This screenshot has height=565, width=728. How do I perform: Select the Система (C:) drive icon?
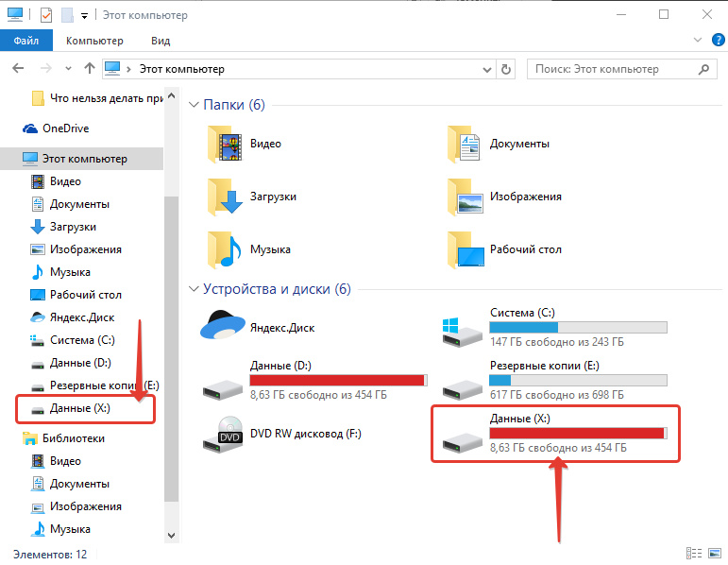[462, 332]
